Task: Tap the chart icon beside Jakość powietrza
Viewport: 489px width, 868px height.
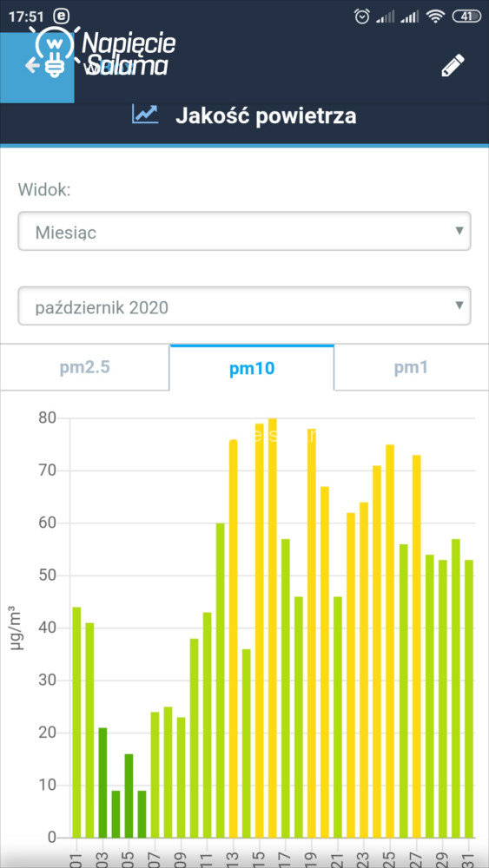Action: pyautogui.click(x=145, y=115)
